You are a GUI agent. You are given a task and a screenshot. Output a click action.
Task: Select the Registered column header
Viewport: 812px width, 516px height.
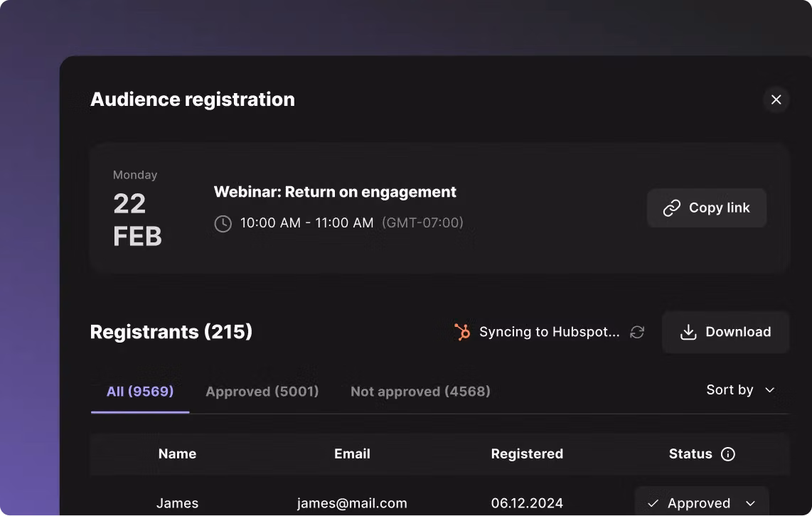click(x=527, y=453)
